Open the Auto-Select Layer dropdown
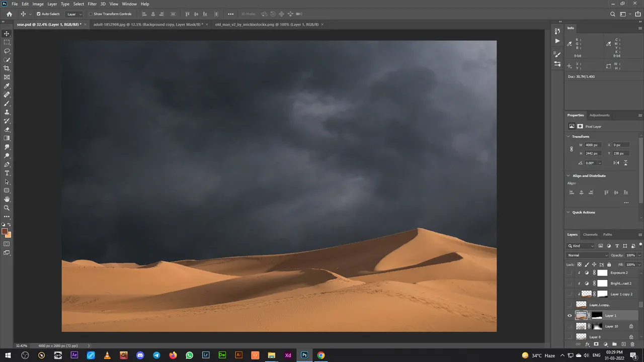Viewport: 644px width, 362px height. coord(74,14)
